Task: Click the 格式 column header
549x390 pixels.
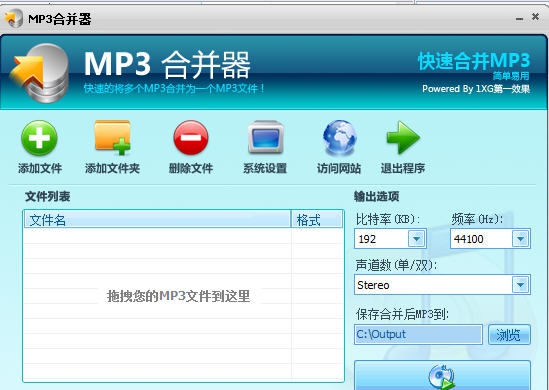Action: 317,220
